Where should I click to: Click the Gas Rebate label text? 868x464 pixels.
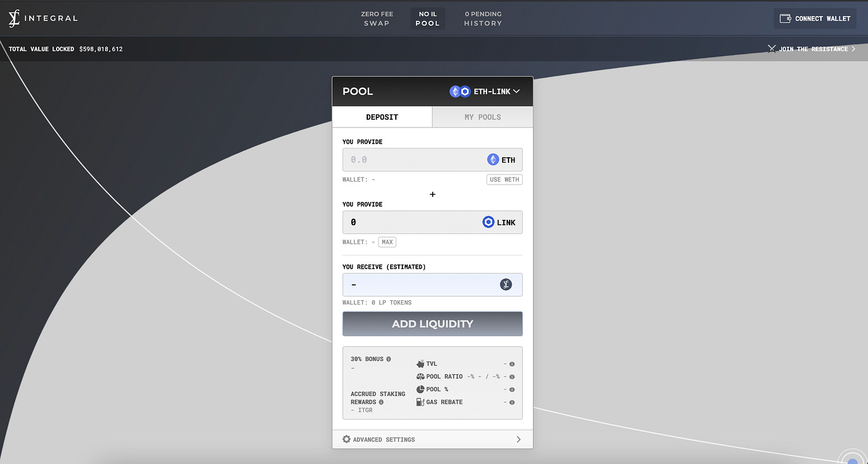tap(444, 402)
